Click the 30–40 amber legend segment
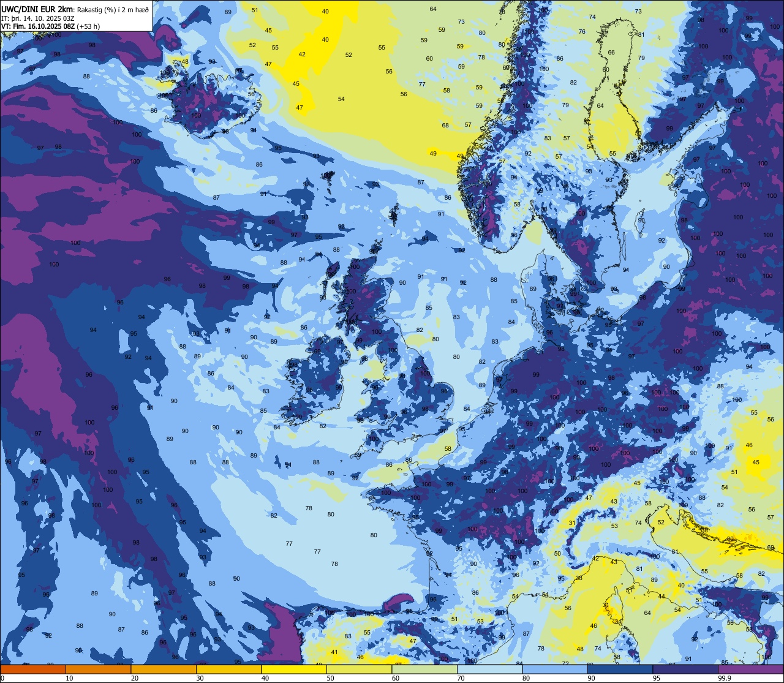This screenshot has height=683, width=784. tap(228, 670)
